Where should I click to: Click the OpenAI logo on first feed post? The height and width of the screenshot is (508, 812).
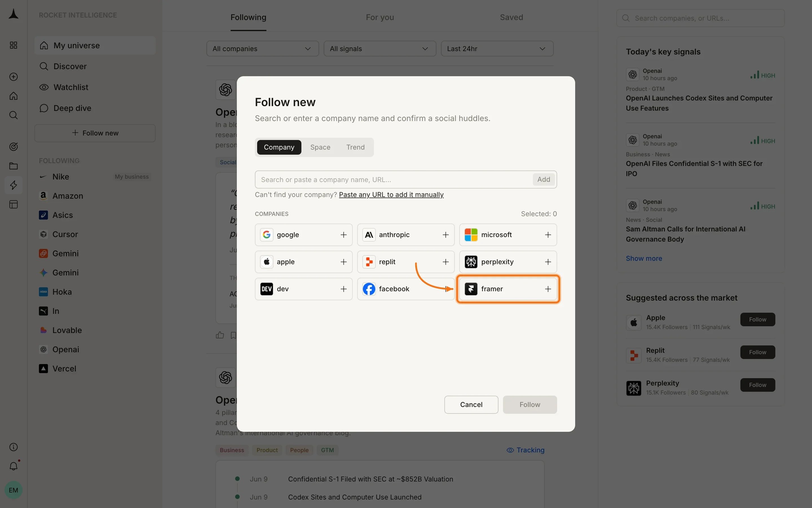tap(226, 90)
